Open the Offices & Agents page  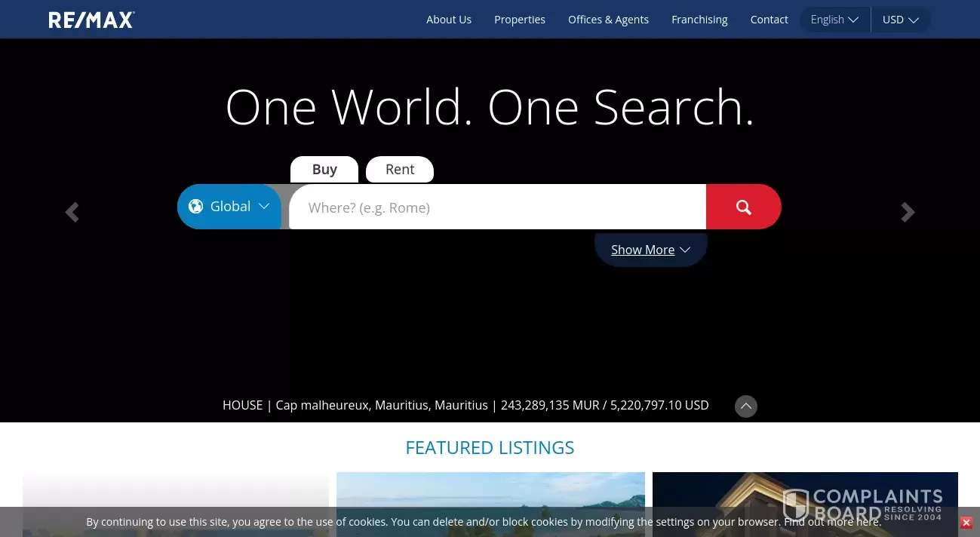[608, 20]
